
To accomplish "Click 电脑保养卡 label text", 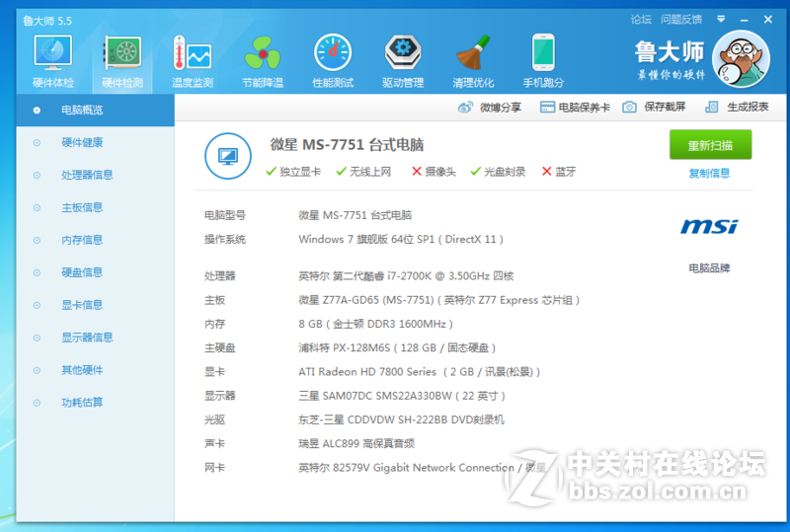I will pyautogui.click(x=584, y=108).
